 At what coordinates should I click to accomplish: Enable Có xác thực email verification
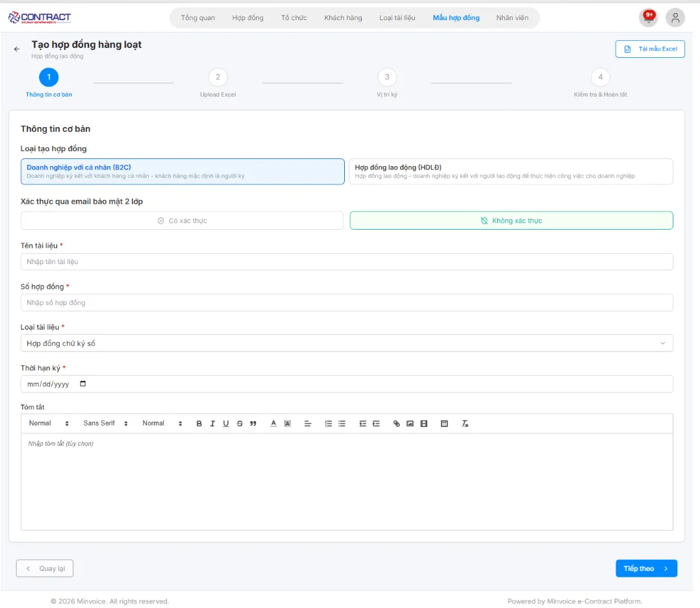pos(182,221)
